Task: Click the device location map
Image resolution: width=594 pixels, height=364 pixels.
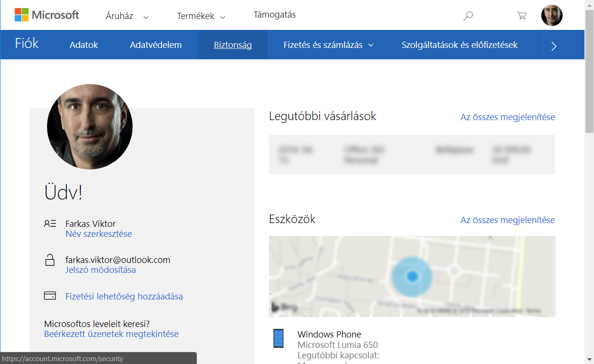Action: click(x=412, y=276)
